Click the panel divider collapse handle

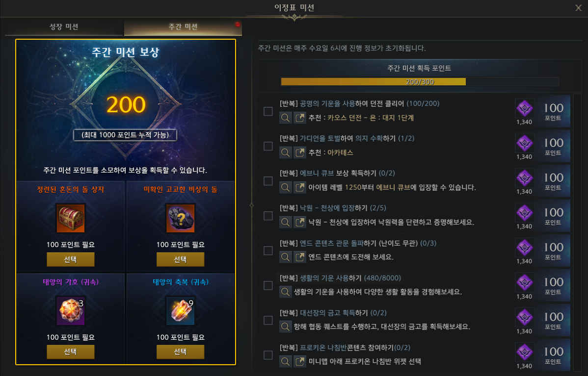(252, 205)
